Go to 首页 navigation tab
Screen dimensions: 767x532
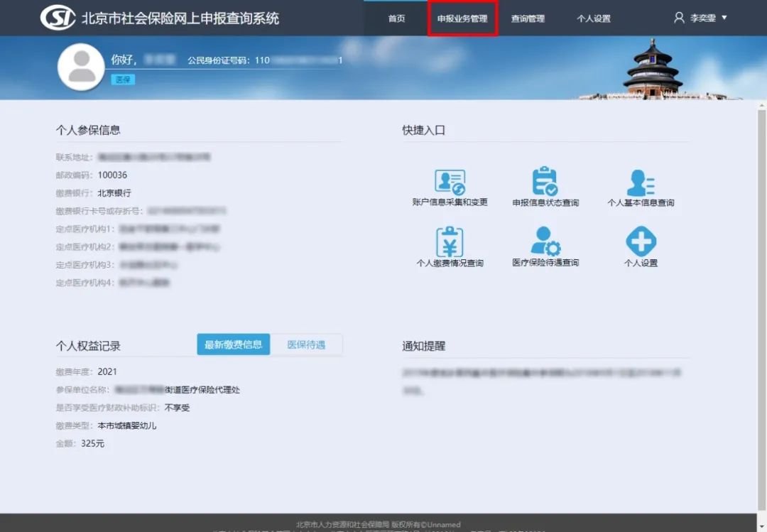click(x=396, y=18)
